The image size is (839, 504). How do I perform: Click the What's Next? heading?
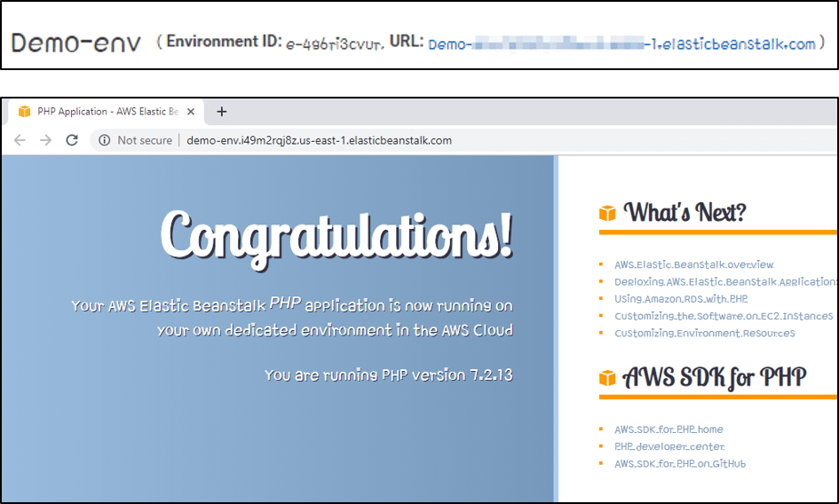(x=685, y=212)
